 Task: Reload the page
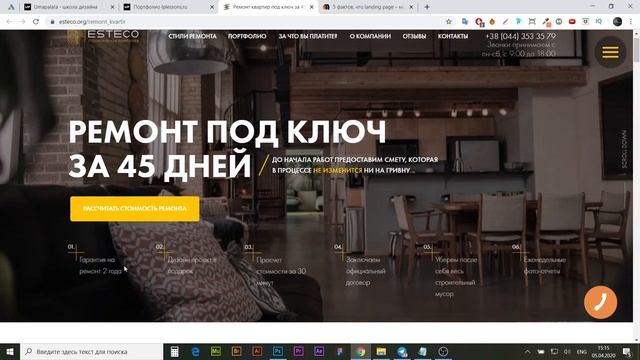36,22
